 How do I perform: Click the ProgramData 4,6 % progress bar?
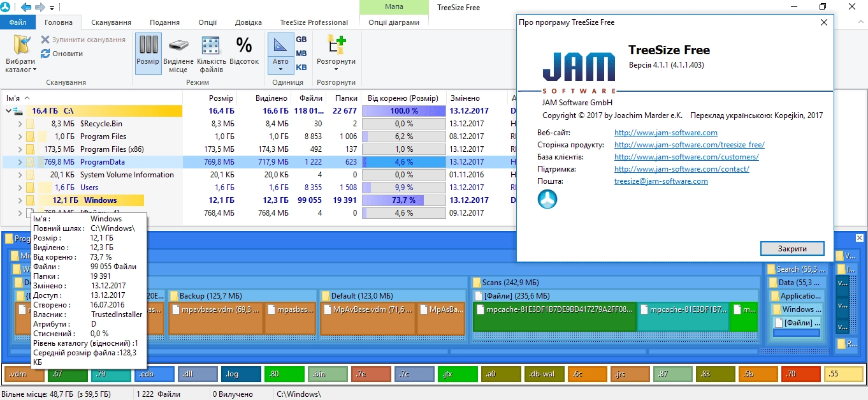click(403, 162)
